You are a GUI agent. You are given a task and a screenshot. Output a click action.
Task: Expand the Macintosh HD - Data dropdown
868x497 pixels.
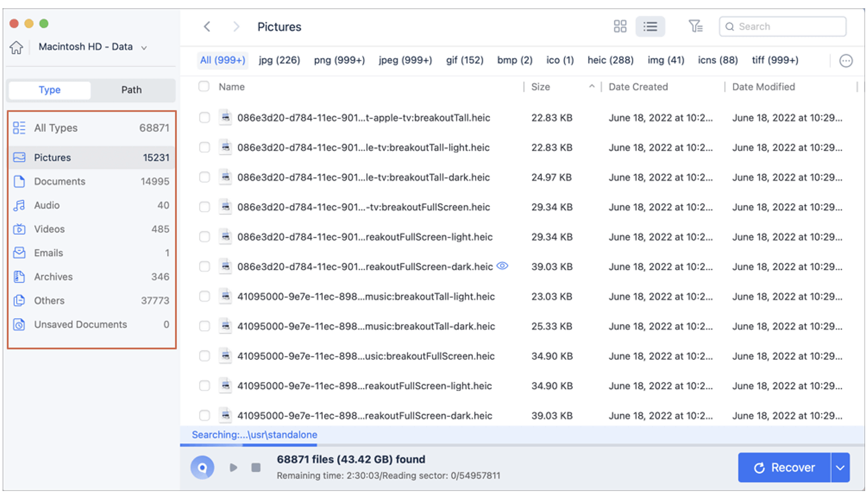coord(144,48)
